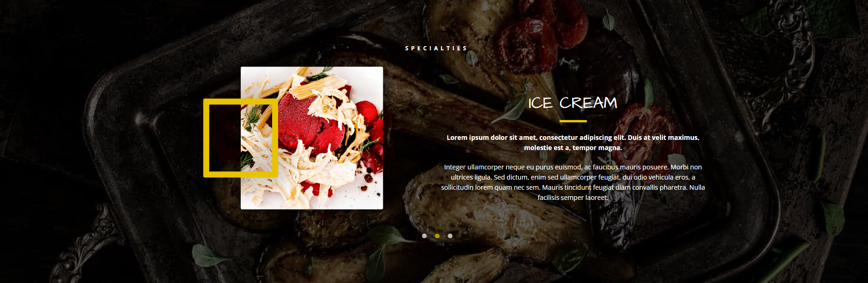Click the yellow underline below ICE CREAM
868x283 pixels.
tap(573, 121)
